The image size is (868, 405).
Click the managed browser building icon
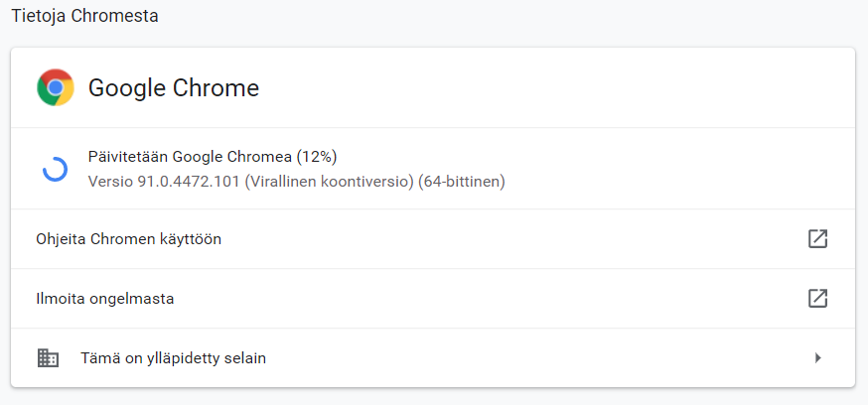(x=48, y=358)
